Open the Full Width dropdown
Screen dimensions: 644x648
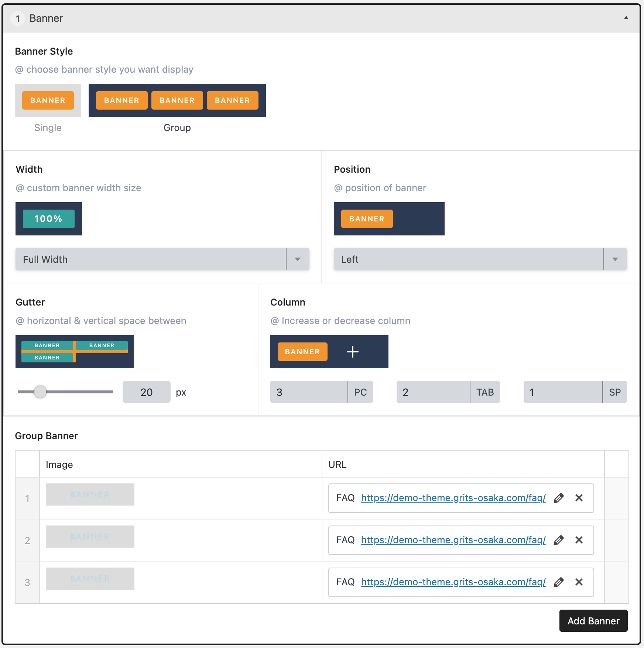click(162, 259)
